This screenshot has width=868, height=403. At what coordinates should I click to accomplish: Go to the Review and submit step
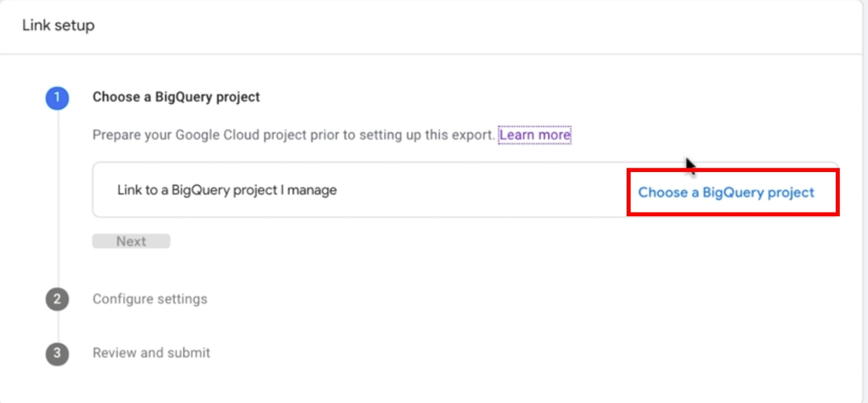point(152,352)
